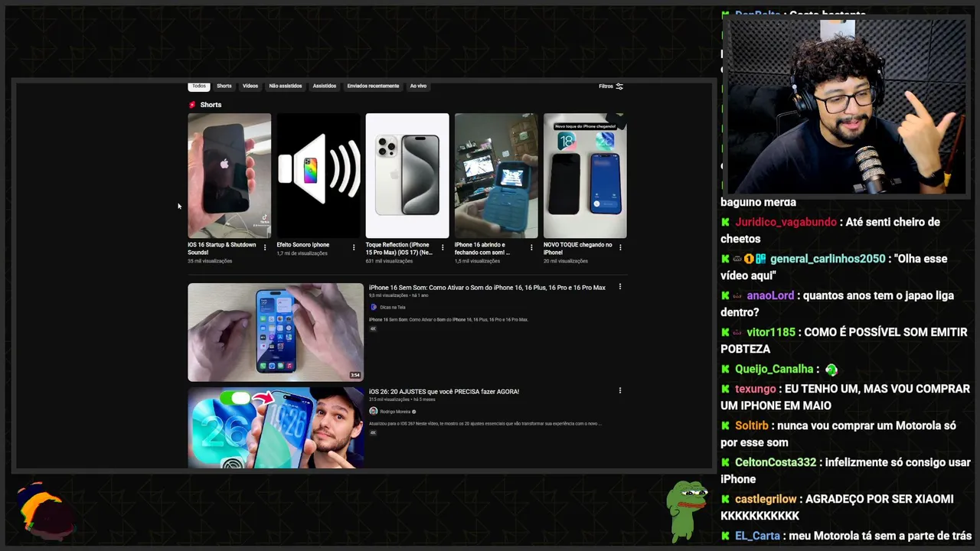Viewport: 980px width, 551px height.
Task: Click chat username vitor1185
Action: (x=771, y=332)
